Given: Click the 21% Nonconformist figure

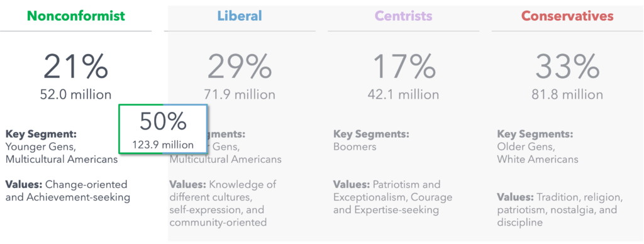Looking at the screenshot, I should [x=76, y=67].
